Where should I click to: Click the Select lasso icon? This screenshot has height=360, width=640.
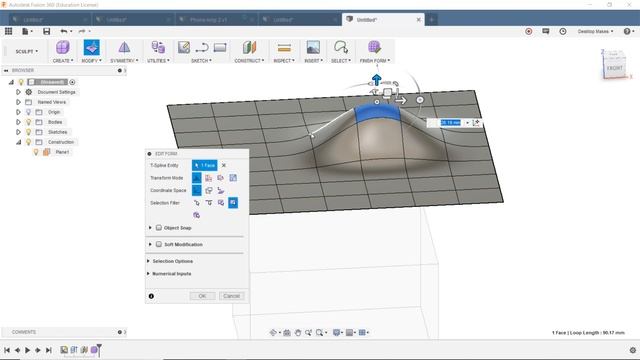coord(341,48)
